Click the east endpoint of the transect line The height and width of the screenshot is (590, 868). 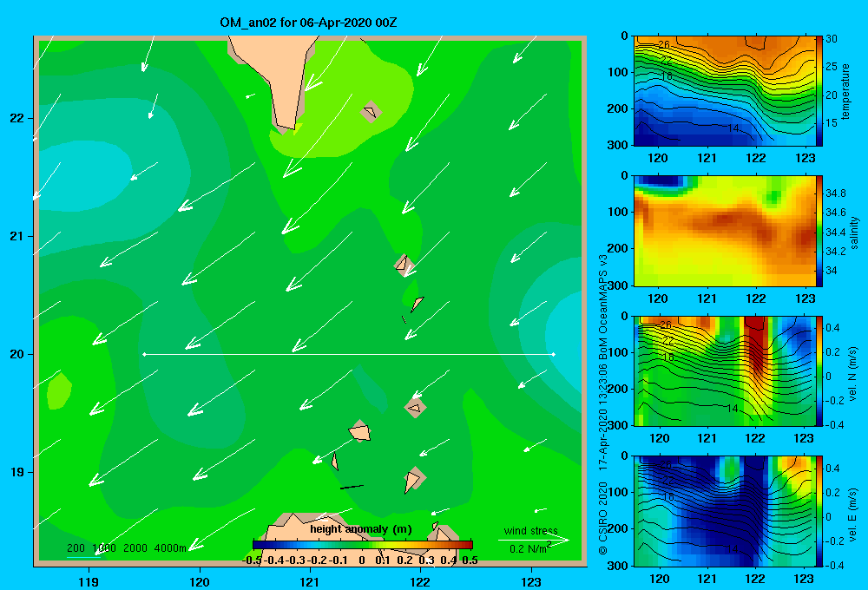(x=554, y=354)
